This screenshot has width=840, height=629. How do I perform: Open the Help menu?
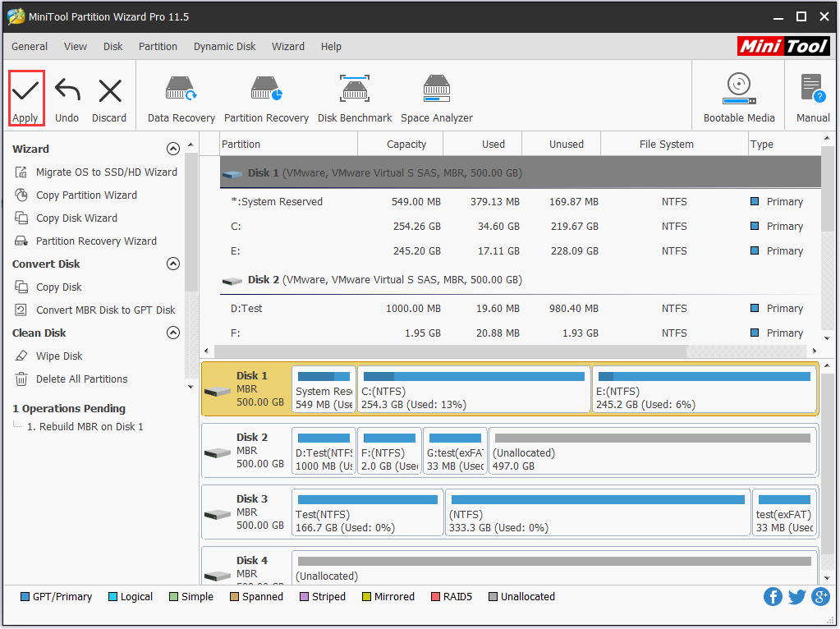click(x=331, y=47)
